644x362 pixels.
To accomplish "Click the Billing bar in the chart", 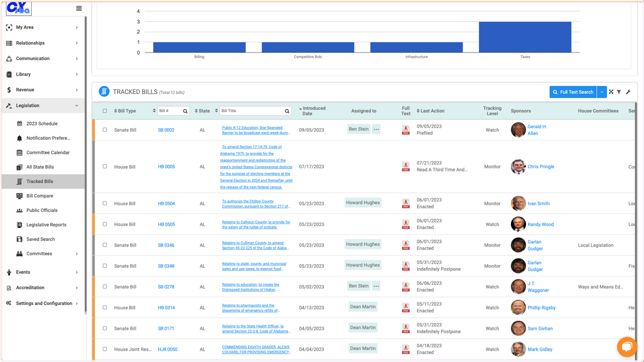I will pos(199,47).
